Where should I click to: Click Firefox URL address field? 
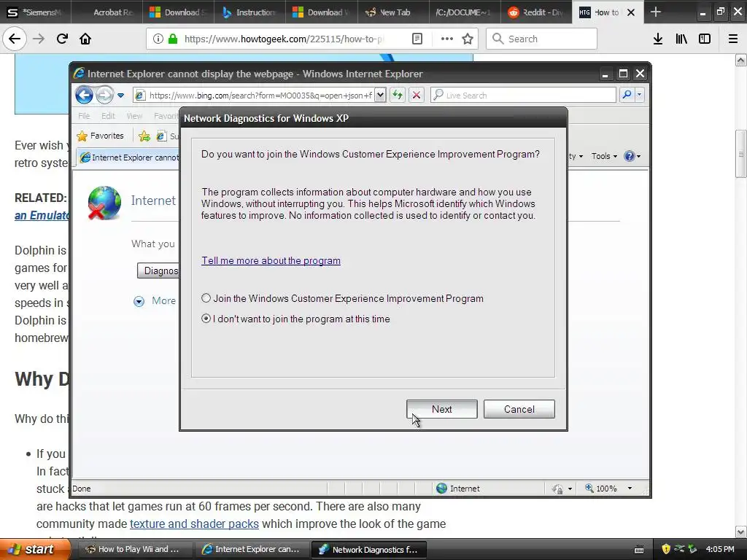[284, 39]
